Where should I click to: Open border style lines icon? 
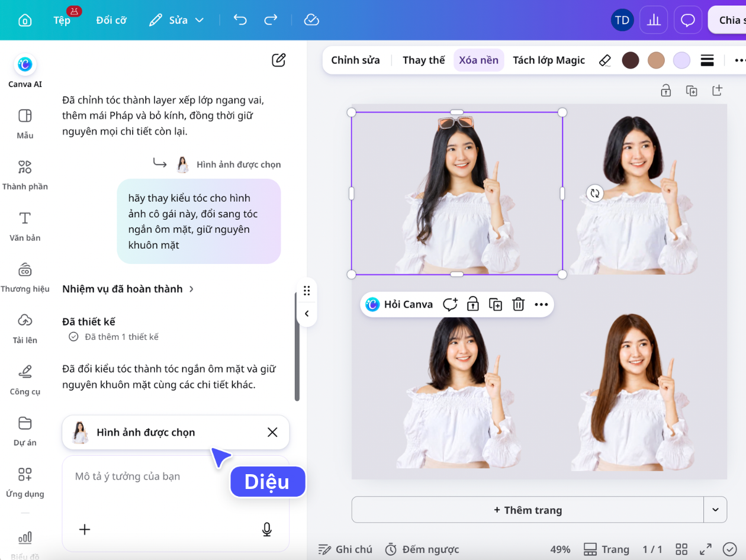pyautogui.click(x=706, y=60)
